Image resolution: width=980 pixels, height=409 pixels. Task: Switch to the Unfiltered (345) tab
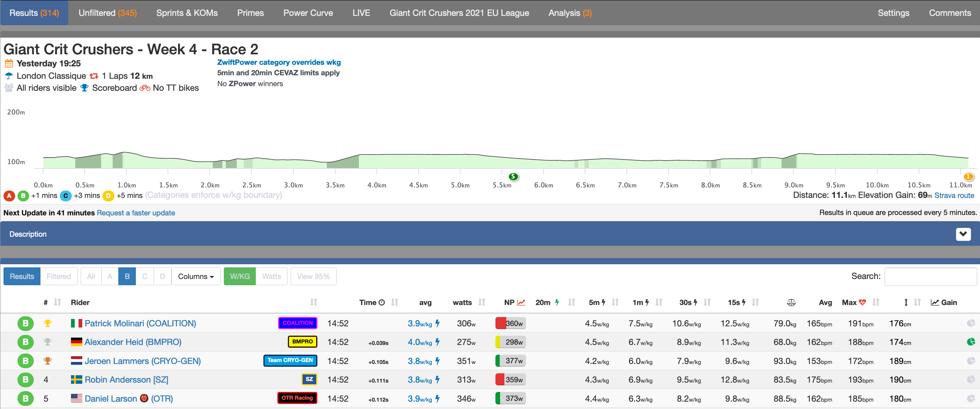[107, 13]
